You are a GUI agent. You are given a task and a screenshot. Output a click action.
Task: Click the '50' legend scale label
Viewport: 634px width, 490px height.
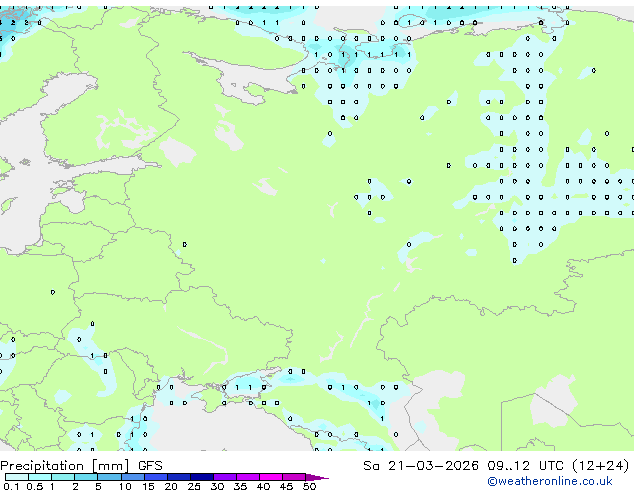click(309, 486)
